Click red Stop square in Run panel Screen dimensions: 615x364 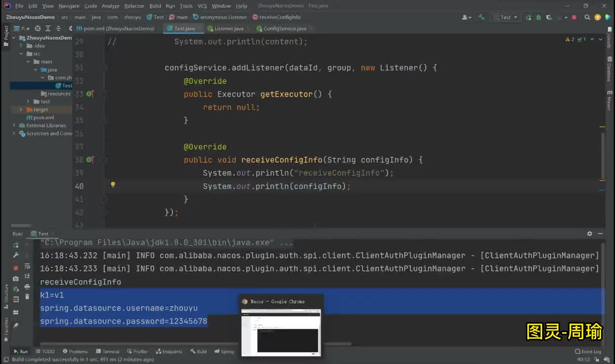point(16,268)
